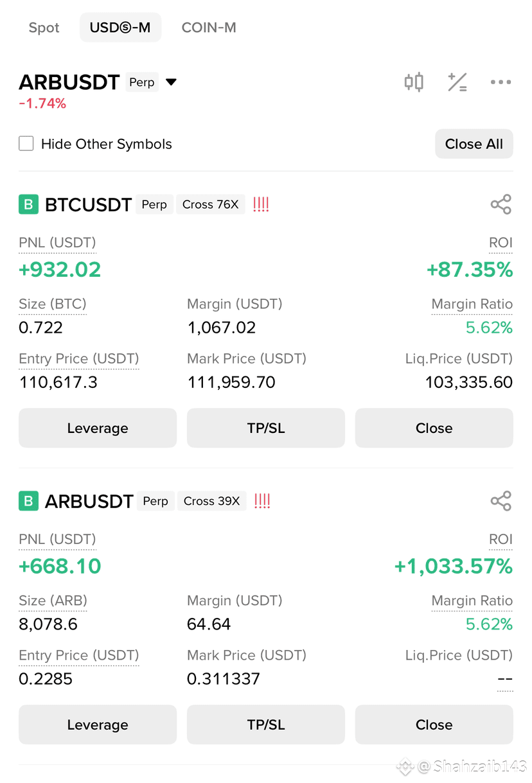Viewport: 532px width, 783px height.
Task: Select the USDⓈ-M tab
Action: (x=120, y=28)
